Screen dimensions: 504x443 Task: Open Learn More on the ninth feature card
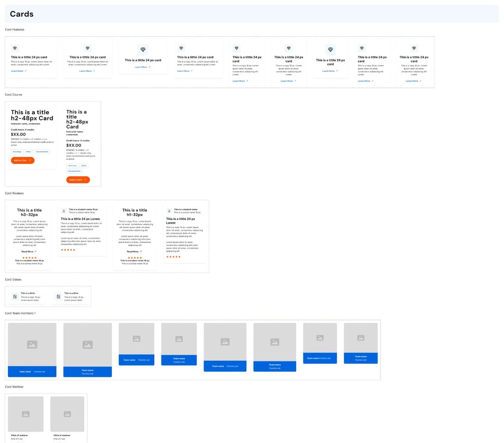pyautogui.click(x=413, y=81)
